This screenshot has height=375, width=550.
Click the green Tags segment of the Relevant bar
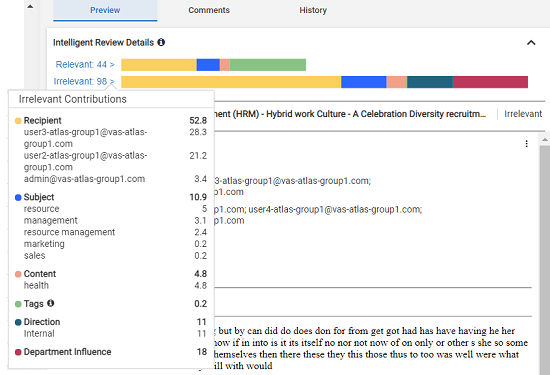268,65
